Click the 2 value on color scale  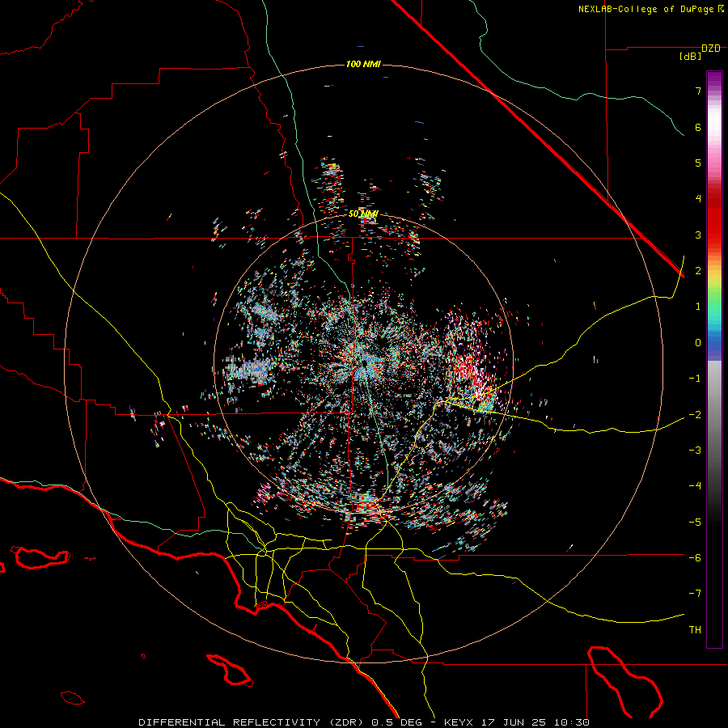[x=698, y=271]
